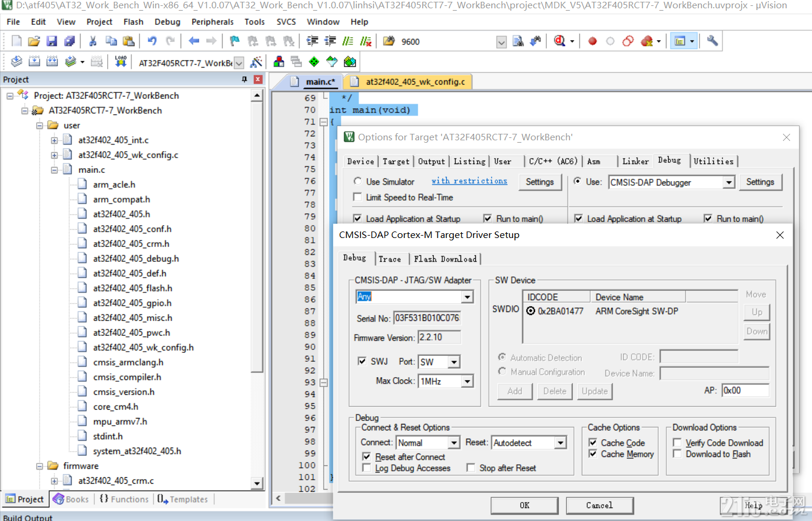
Task: Insert a breakpoint with the solid red circle
Action: (x=592, y=41)
